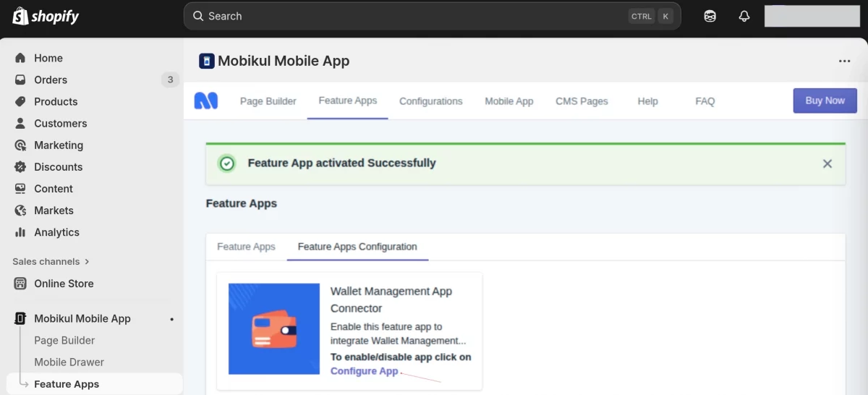Go to Products via tag icon
The width and height of the screenshot is (868, 395).
[20, 101]
